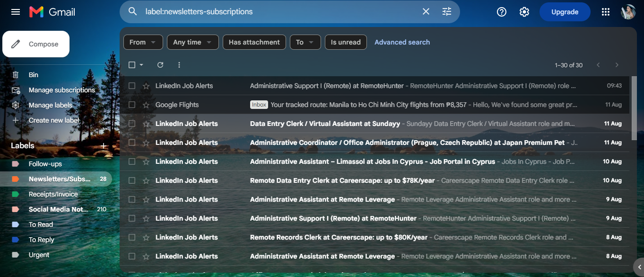Click the search magnifier icon
The width and height of the screenshot is (644, 277).
[133, 11]
